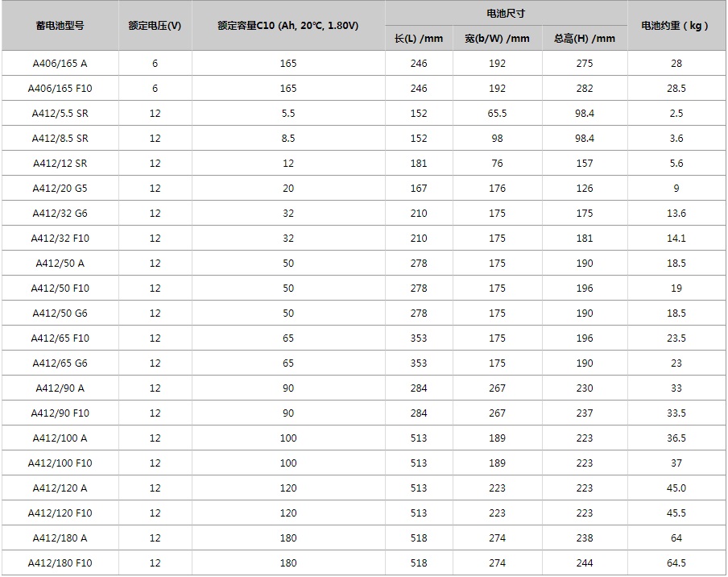Select model cell A412/180 A

pyautogui.click(x=60, y=538)
